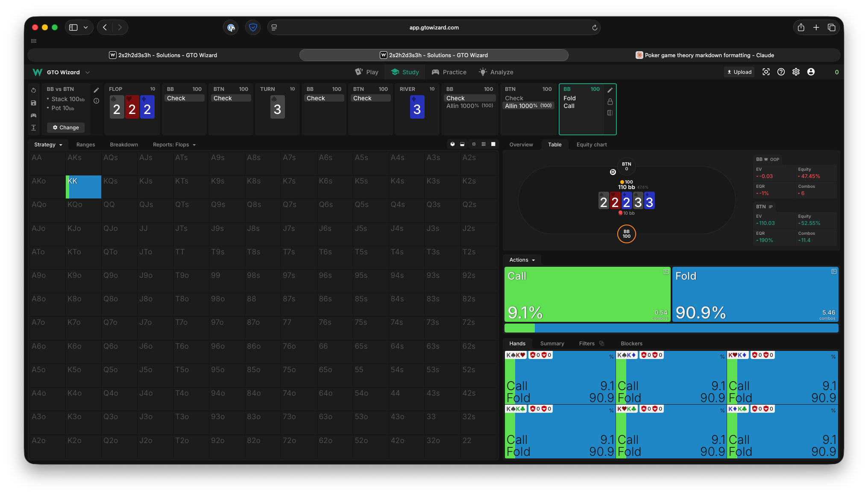Toggle the 3x3 grid matrix view

tap(484, 144)
